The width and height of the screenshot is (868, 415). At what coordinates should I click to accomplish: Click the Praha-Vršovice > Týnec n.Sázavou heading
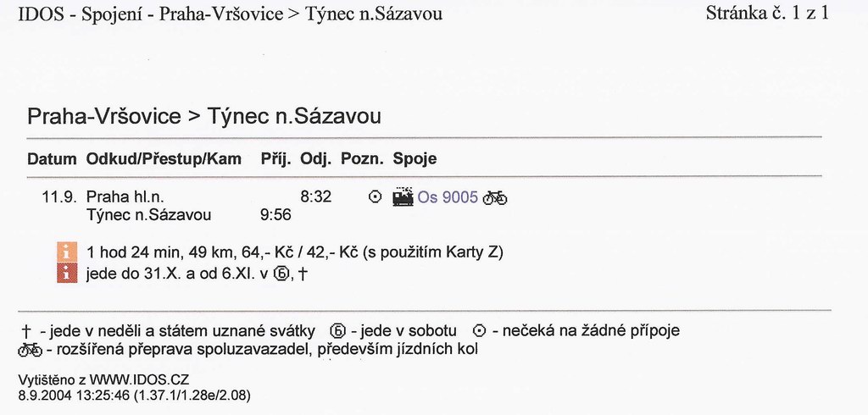click(x=204, y=117)
